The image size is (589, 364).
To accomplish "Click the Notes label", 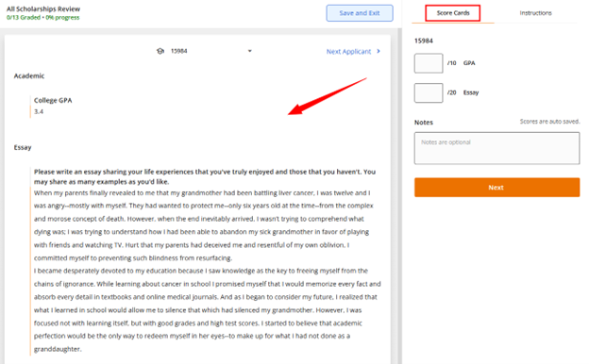I will pyautogui.click(x=423, y=123).
